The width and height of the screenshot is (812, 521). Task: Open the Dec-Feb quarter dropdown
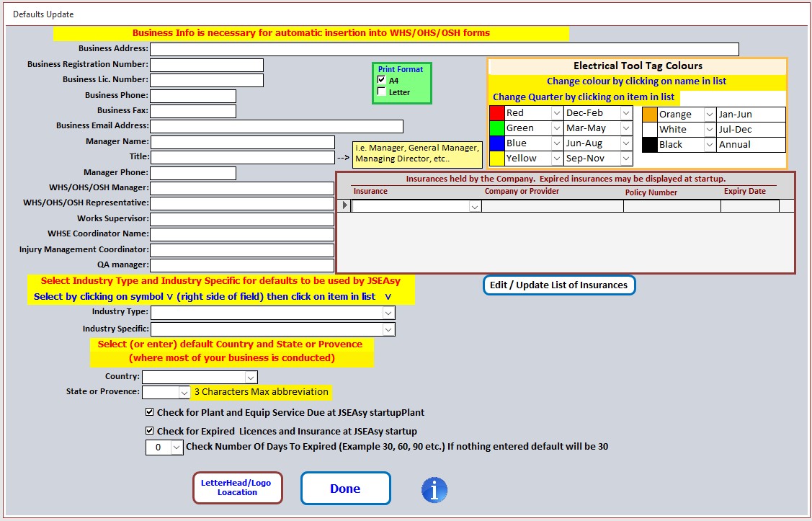[x=626, y=113]
